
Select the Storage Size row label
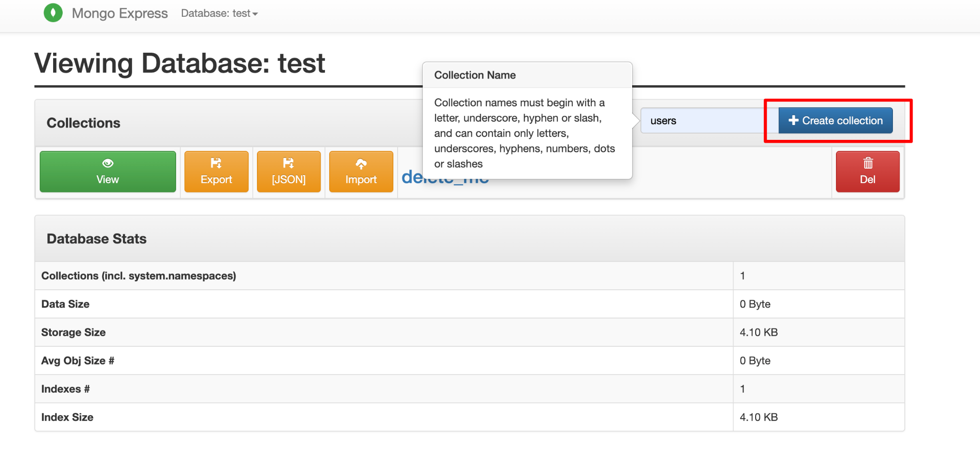click(73, 332)
